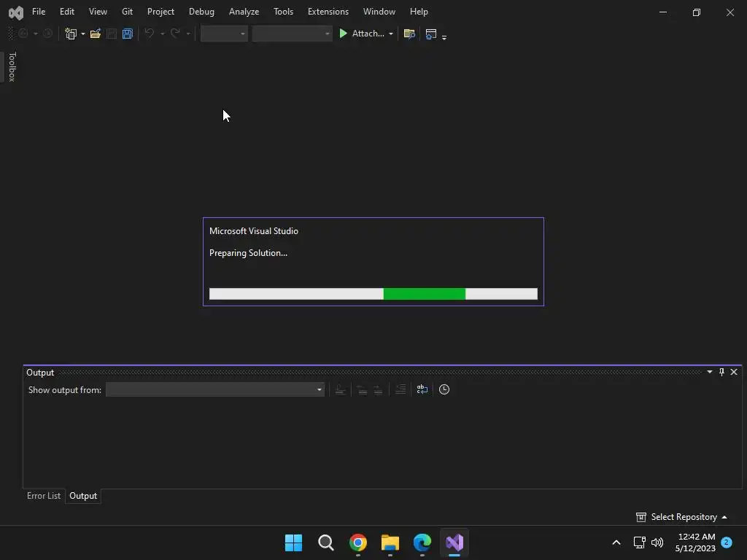This screenshot has width=747, height=560.
Task: Click Find Message in Code output icon
Action: coord(340,389)
